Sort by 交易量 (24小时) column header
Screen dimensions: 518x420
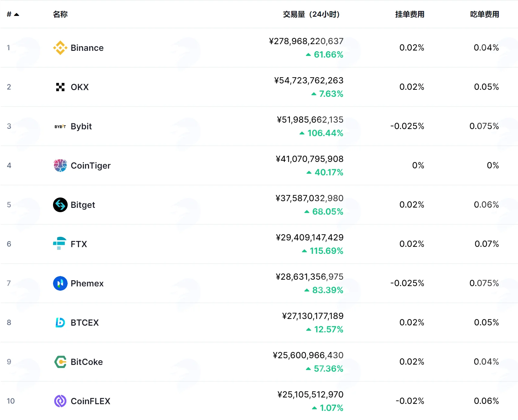pyautogui.click(x=311, y=14)
